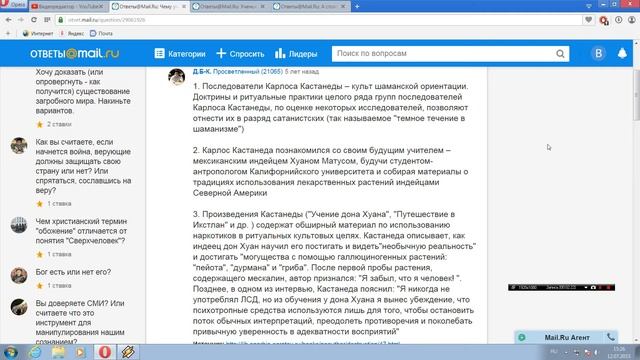The height and width of the screenshot is (360, 640).
Task: Click the scrollbar up arrow
Action: (636, 42)
